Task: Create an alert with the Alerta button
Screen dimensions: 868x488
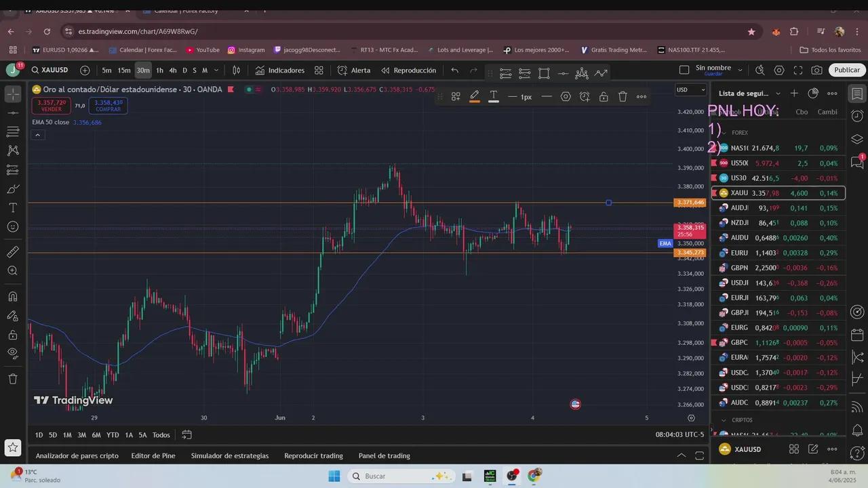Action: pos(354,70)
